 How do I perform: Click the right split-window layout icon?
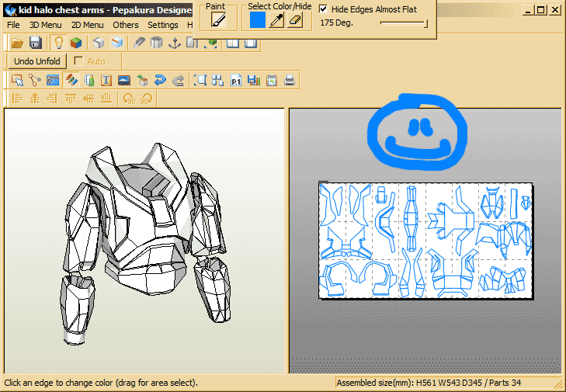(x=251, y=43)
